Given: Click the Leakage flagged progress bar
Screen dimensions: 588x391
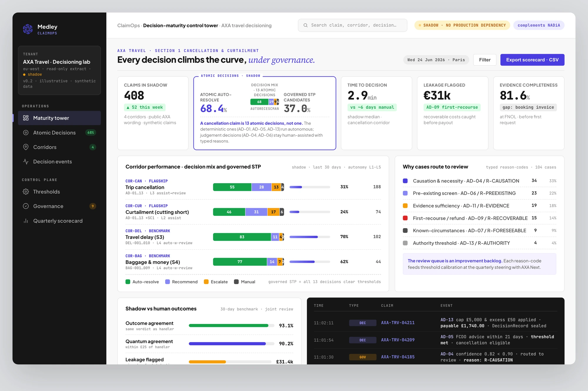Looking at the screenshot, I should [230, 362].
